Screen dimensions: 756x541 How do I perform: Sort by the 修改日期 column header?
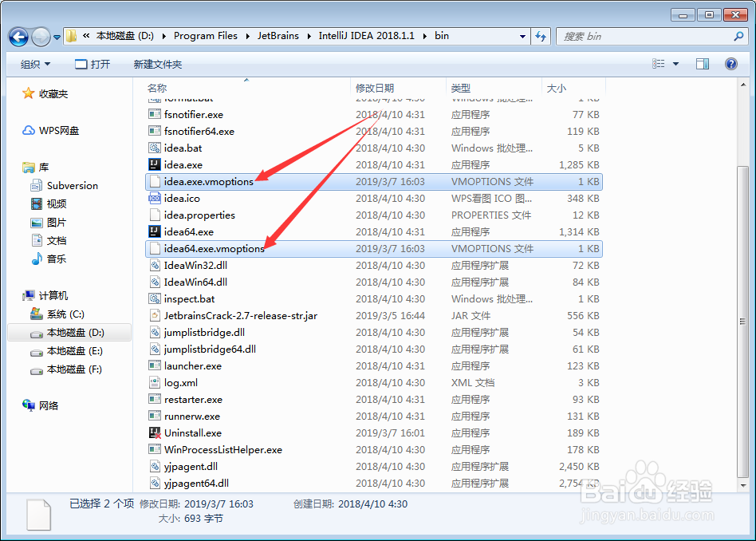click(x=375, y=88)
